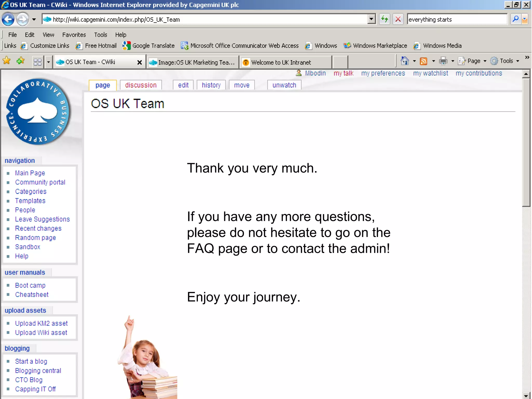Open 'my watchlist' link
Image resolution: width=532 pixels, height=399 pixels.
[431, 74]
